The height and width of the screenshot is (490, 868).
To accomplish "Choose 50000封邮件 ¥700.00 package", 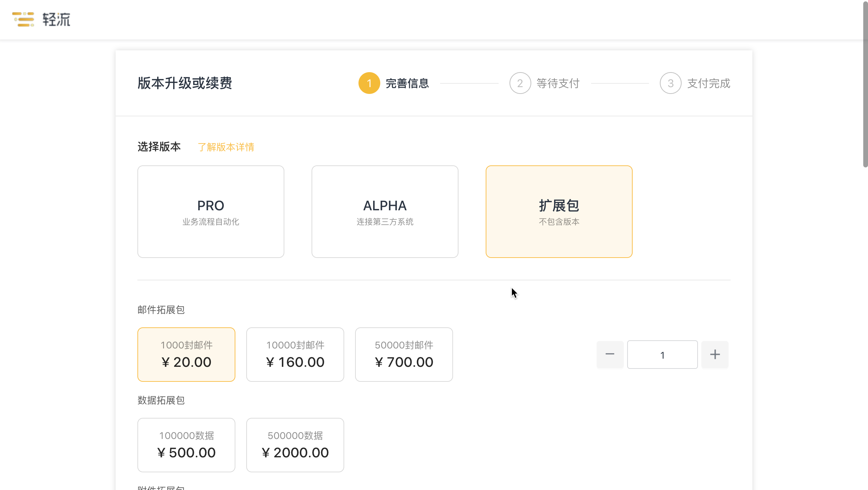I will pos(404,355).
